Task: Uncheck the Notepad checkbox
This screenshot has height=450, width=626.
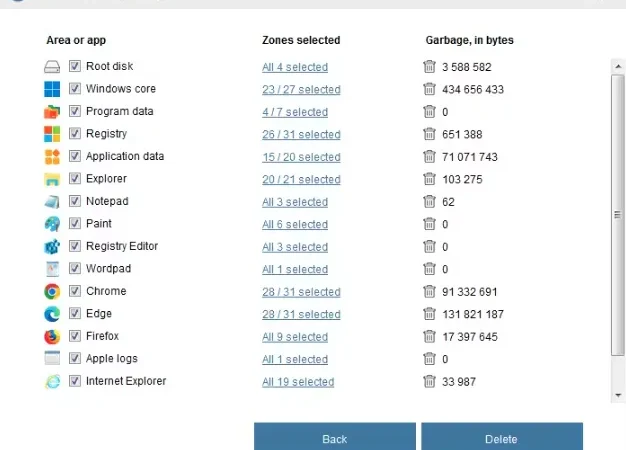Action: pos(75,201)
